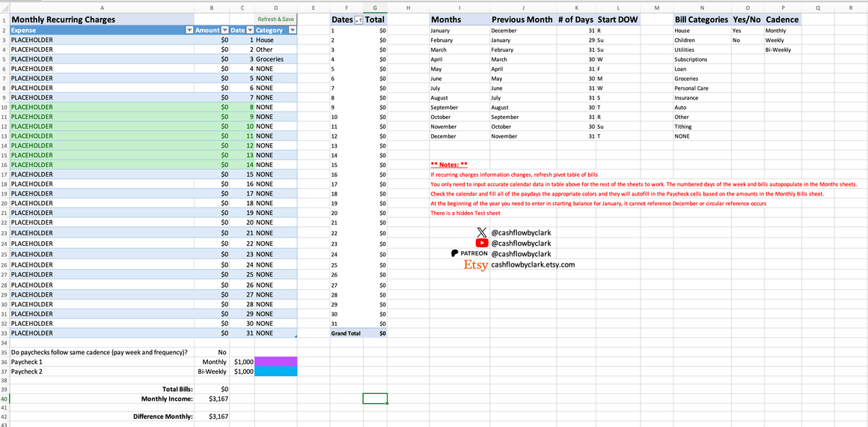Click the select-all corner of the sheet

point(4,8)
